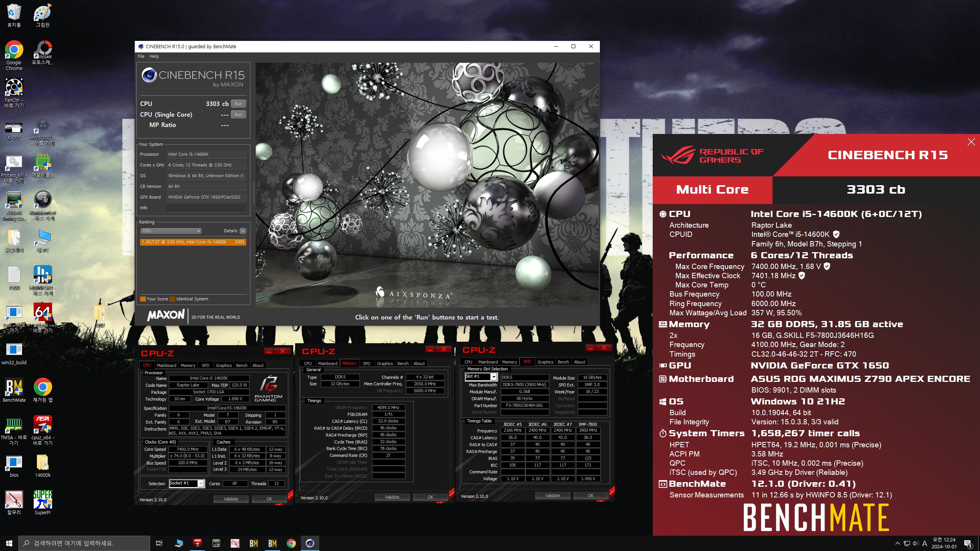Click the Chrome icon in taskbar
This screenshot has width=980, height=551.
coord(291,543)
